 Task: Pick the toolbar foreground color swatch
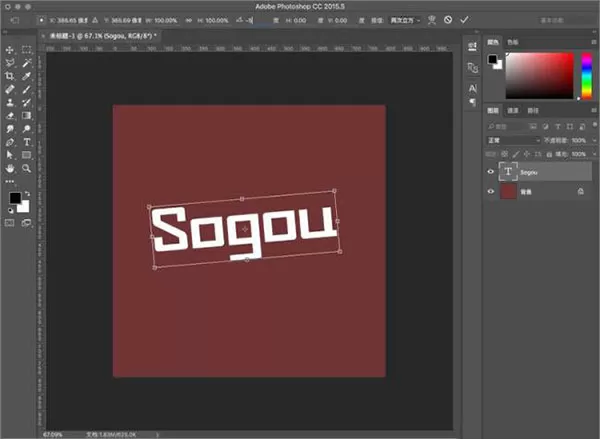[15, 198]
